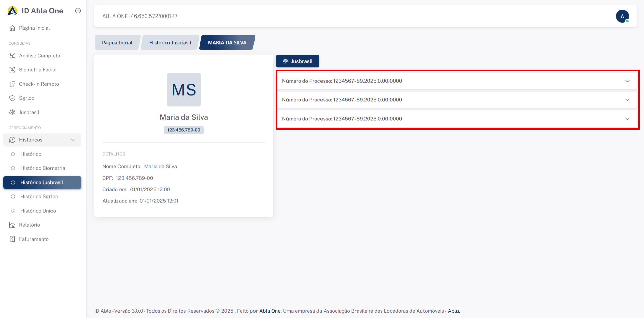
Task: Click the Jusbrasil scales icon in sidebar
Action: tap(12, 112)
